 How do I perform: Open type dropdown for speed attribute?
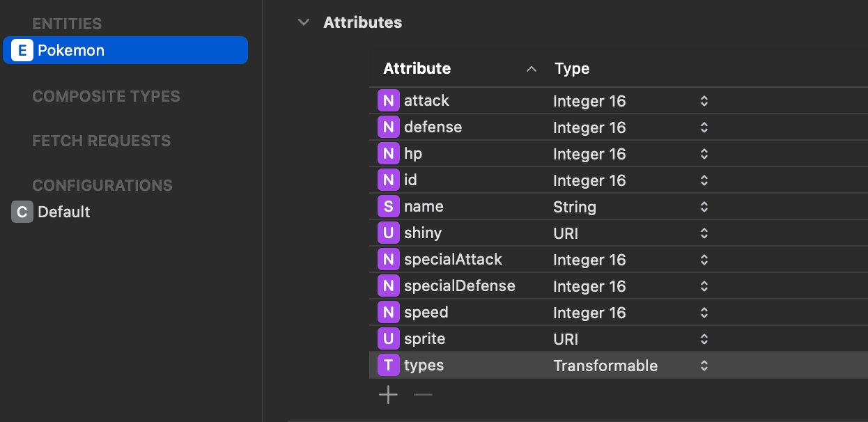pyautogui.click(x=704, y=313)
